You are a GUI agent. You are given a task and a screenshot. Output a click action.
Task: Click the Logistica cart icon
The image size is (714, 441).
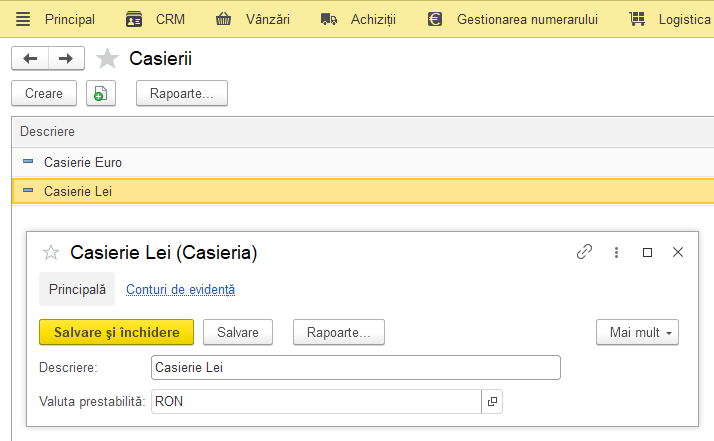pyautogui.click(x=637, y=19)
